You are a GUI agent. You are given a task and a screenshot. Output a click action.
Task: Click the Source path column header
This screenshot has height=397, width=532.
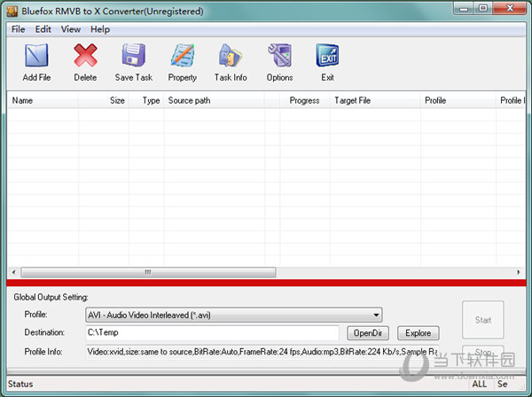click(x=214, y=100)
